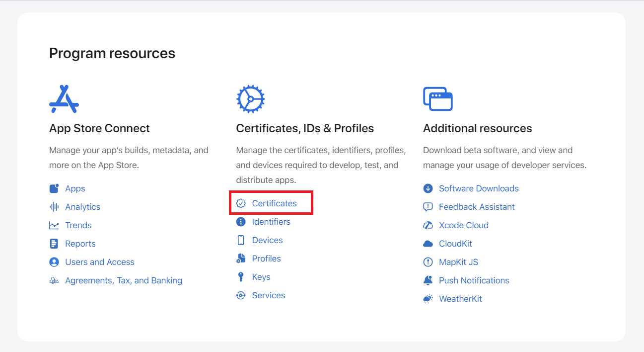Click the Certificates gear heading icon
Viewport: 644px width, 352px height.
[x=251, y=99]
